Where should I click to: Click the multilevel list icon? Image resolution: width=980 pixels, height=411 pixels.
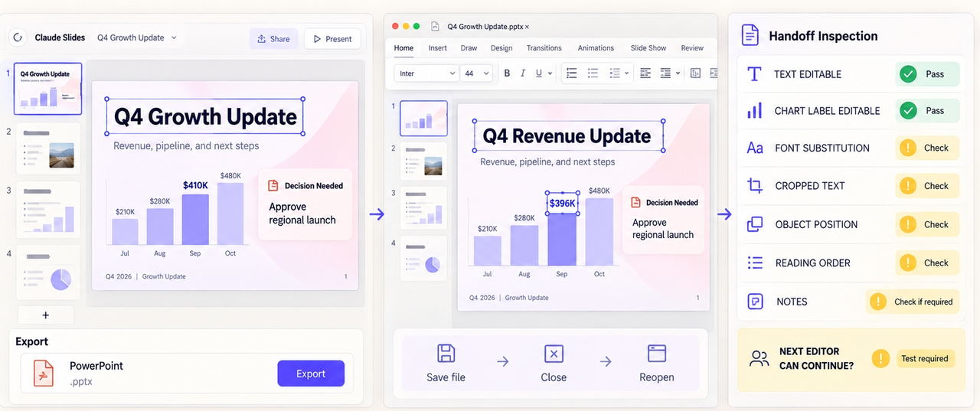pyautogui.click(x=614, y=73)
